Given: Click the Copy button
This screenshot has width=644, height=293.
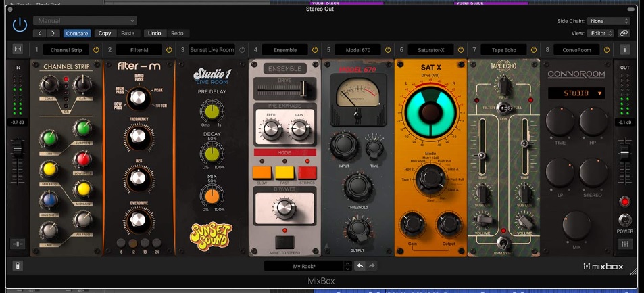Looking at the screenshot, I should 105,33.
